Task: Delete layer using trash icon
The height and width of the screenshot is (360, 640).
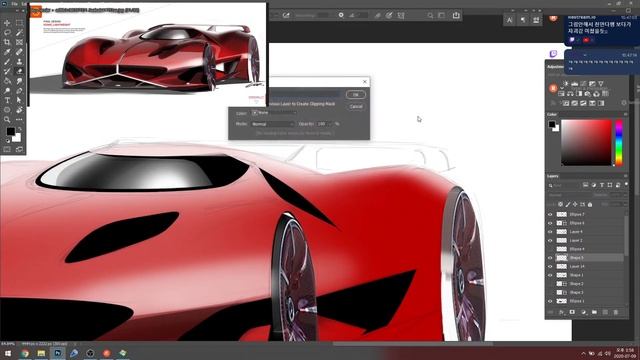Action: click(616, 312)
